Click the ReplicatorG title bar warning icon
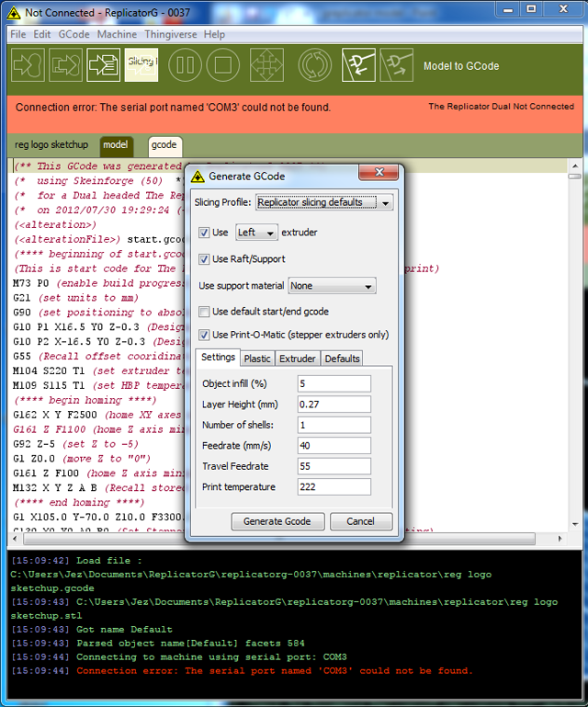 click(14, 13)
